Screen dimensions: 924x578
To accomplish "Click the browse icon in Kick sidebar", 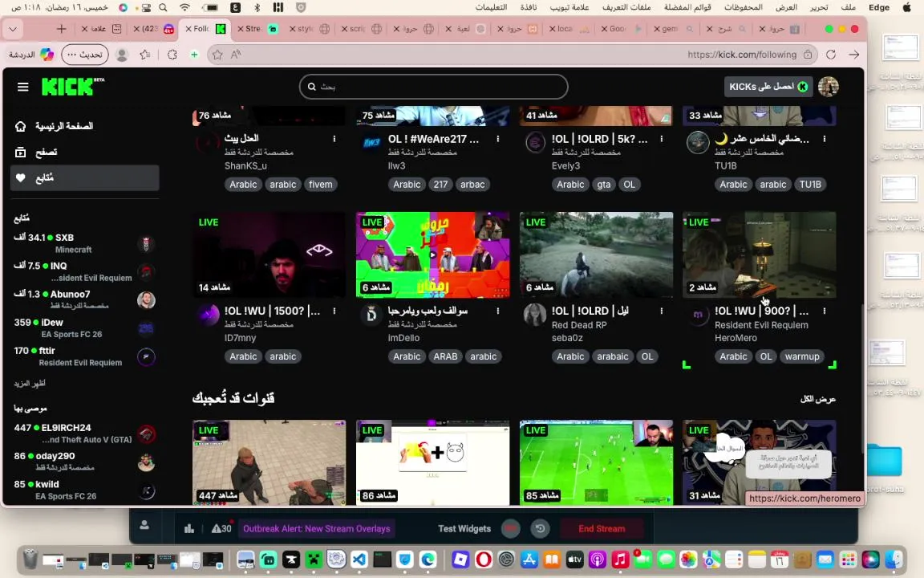I will click(x=21, y=153).
